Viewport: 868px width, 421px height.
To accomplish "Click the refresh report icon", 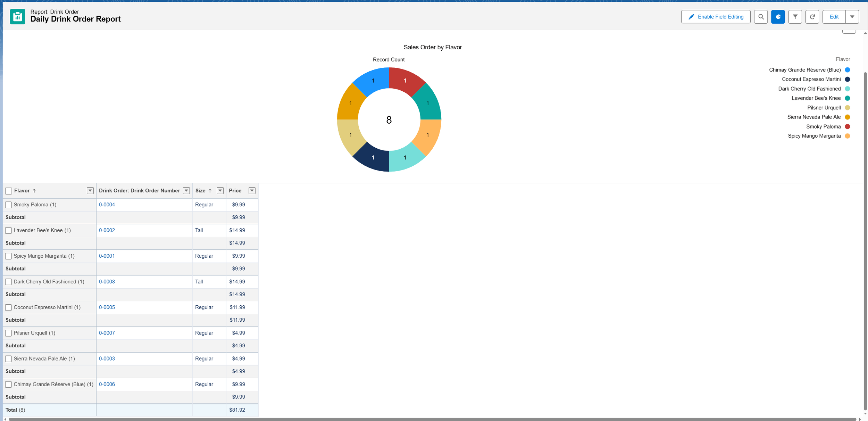I will click(812, 17).
